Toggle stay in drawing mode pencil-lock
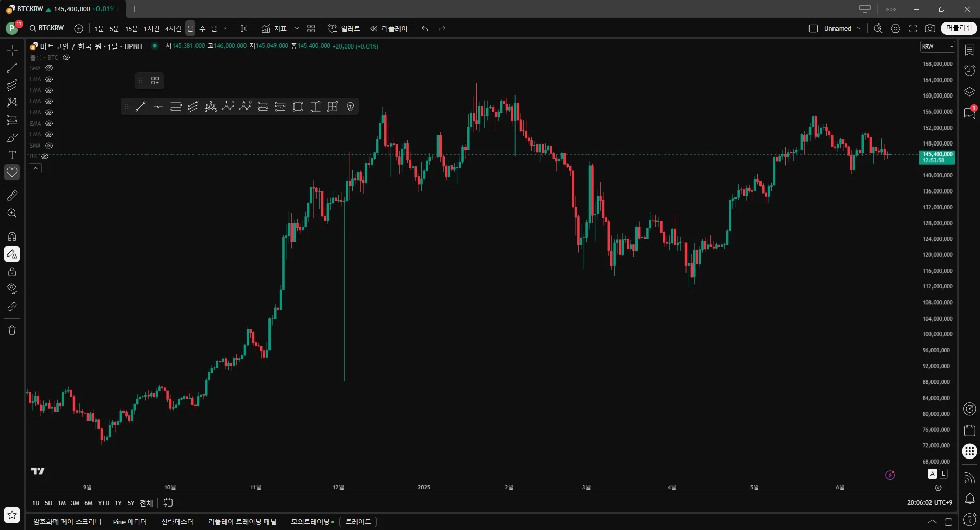This screenshot has width=980, height=530. 12,254
